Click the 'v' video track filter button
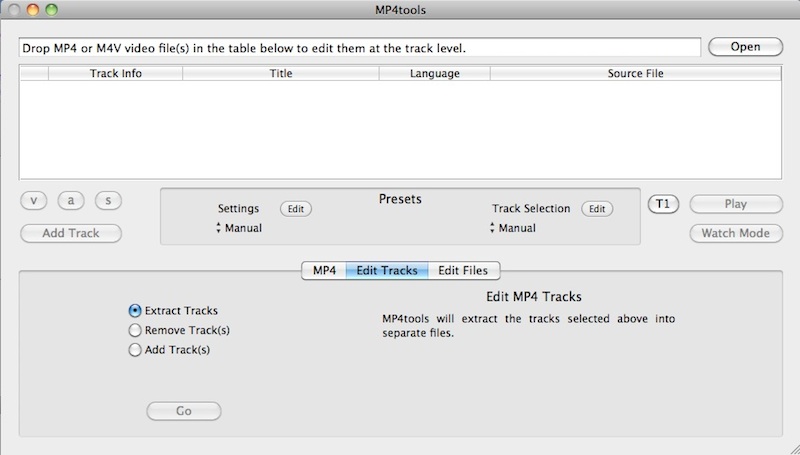800x455 pixels. [34, 202]
